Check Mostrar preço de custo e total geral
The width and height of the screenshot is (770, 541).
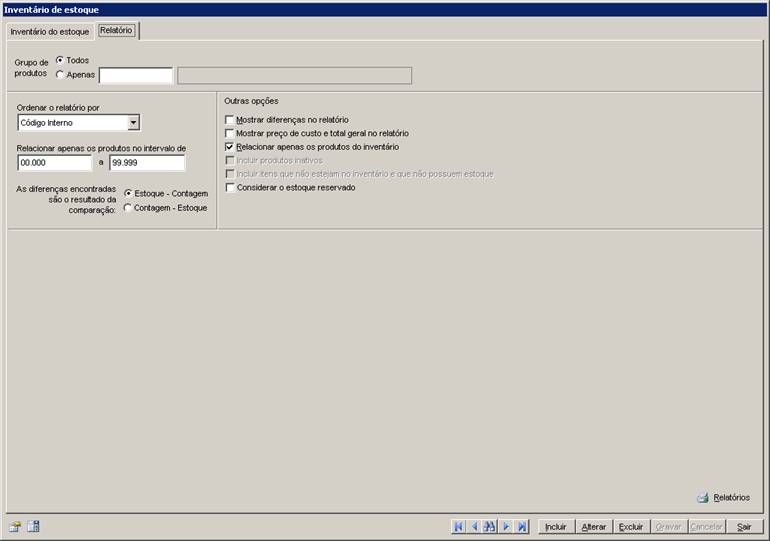point(229,133)
